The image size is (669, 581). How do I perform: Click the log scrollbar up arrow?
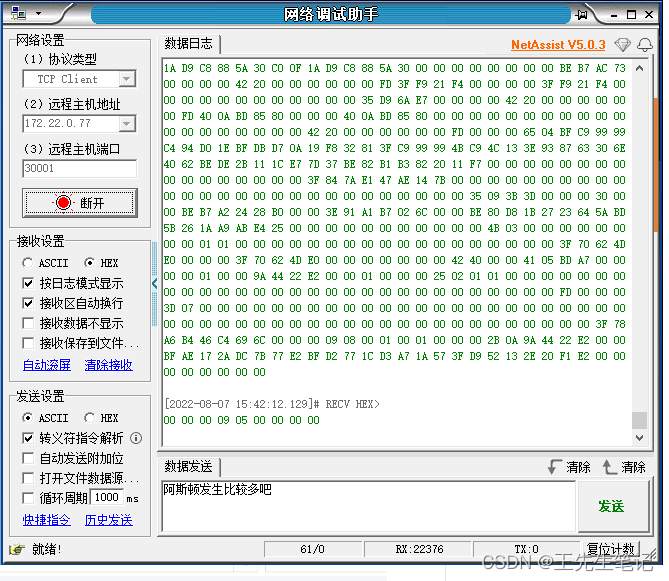pyautogui.click(x=639, y=68)
